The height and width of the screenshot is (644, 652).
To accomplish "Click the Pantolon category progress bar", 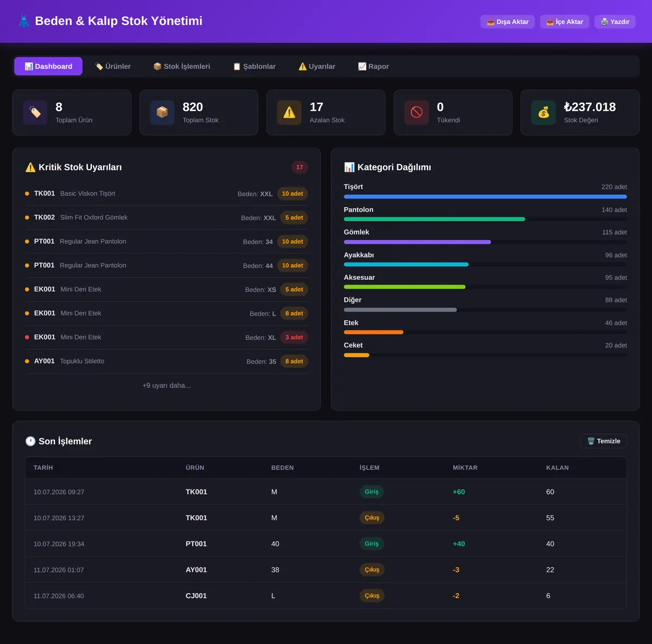I will pos(485,220).
